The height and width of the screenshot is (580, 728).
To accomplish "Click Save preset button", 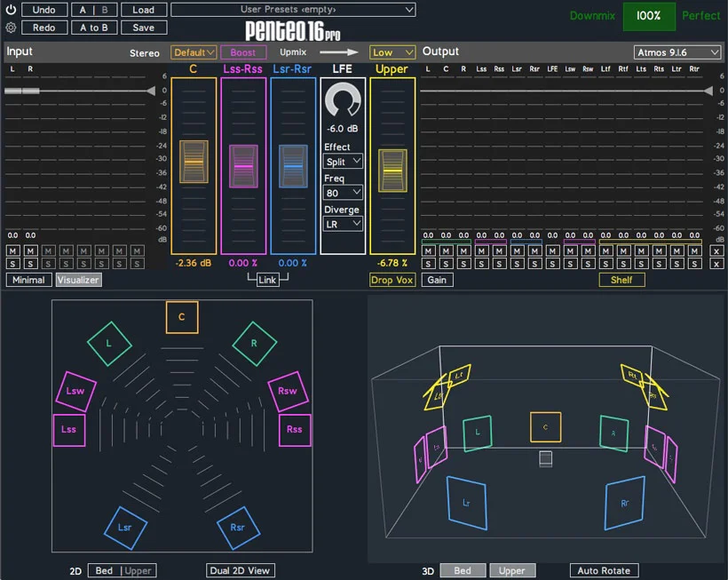I will 144,28.
